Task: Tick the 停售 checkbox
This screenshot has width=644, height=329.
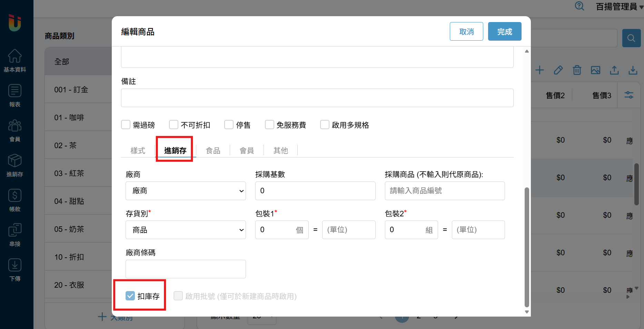Action: [x=229, y=125]
